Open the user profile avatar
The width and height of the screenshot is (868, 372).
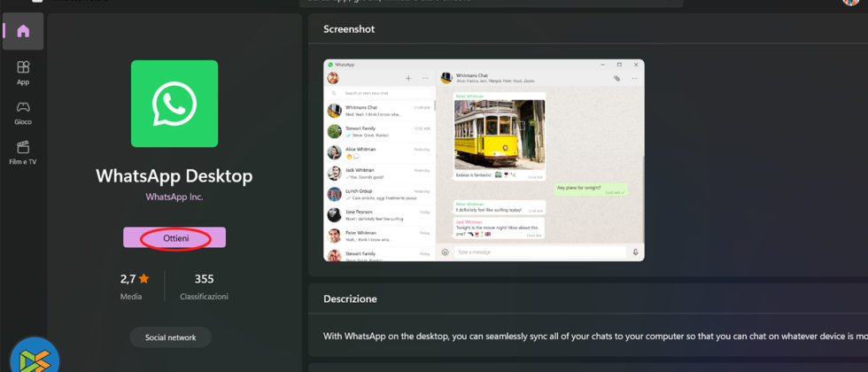coord(850,3)
